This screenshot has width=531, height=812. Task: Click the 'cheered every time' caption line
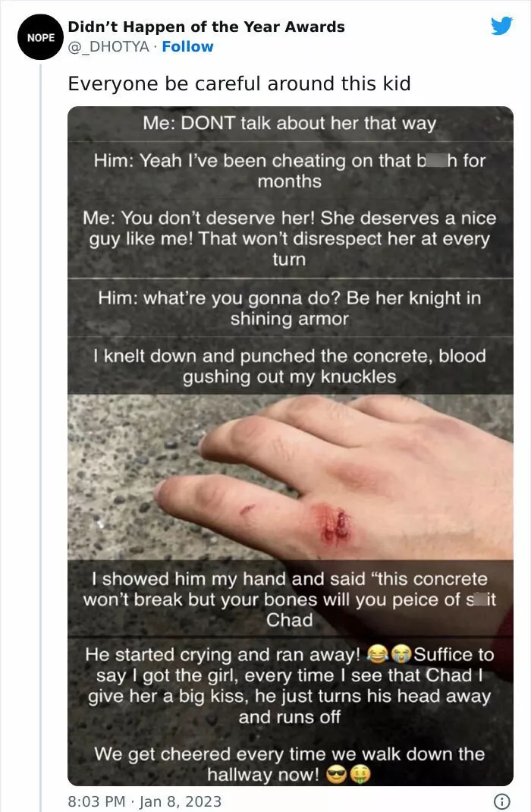291,764
